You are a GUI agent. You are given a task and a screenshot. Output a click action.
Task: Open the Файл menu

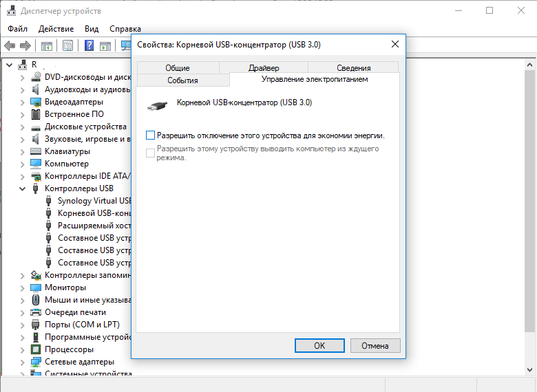click(17, 29)
